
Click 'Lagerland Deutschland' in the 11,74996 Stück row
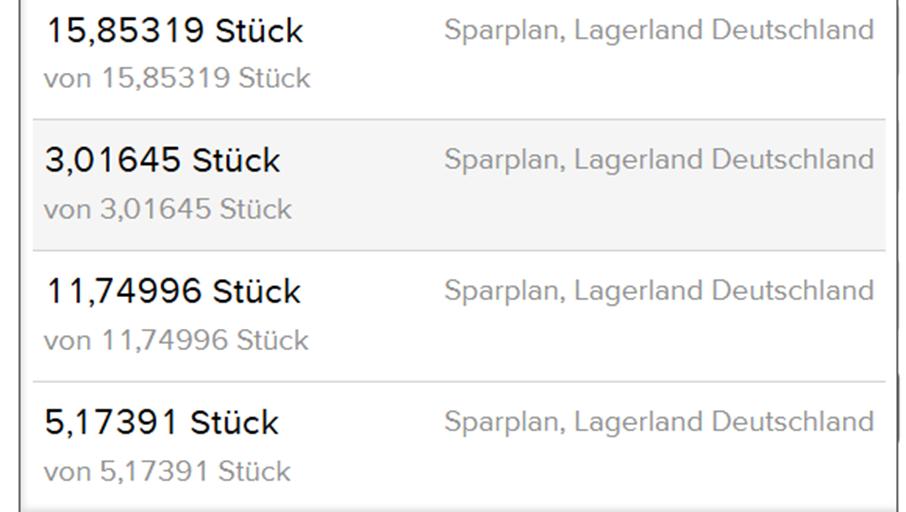pos(724,291)
